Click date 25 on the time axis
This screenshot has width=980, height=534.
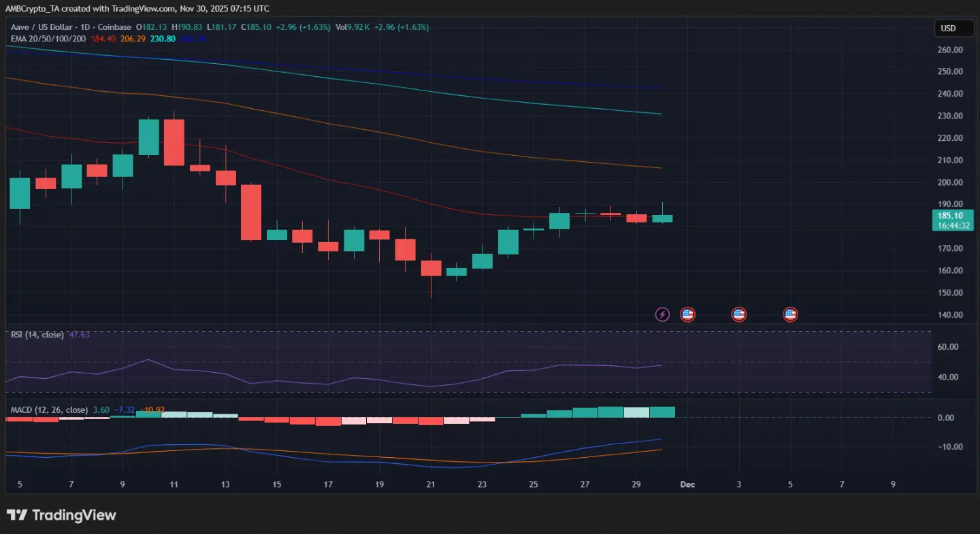(534, 485)
